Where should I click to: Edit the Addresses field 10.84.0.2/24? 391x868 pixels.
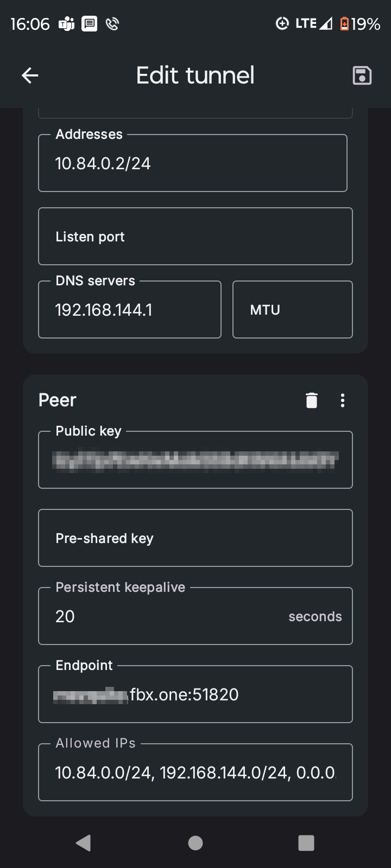[x=193, y=163]
